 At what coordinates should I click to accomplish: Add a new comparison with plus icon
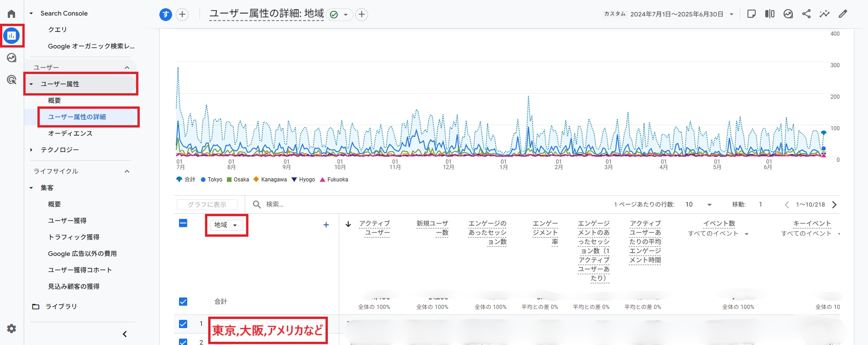pos(182,14)
